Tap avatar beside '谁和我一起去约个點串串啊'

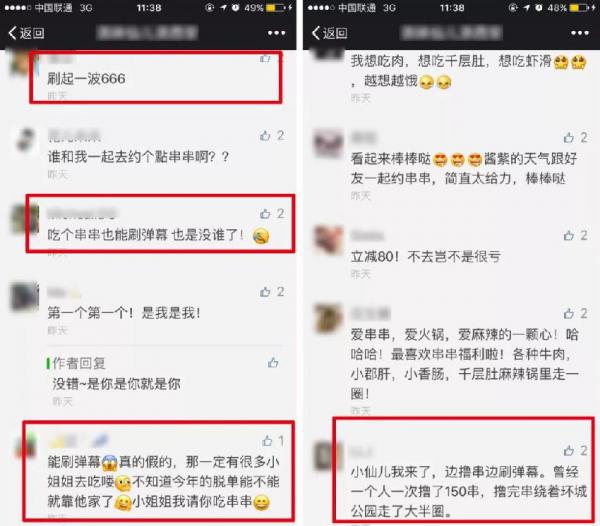[26, 140]
